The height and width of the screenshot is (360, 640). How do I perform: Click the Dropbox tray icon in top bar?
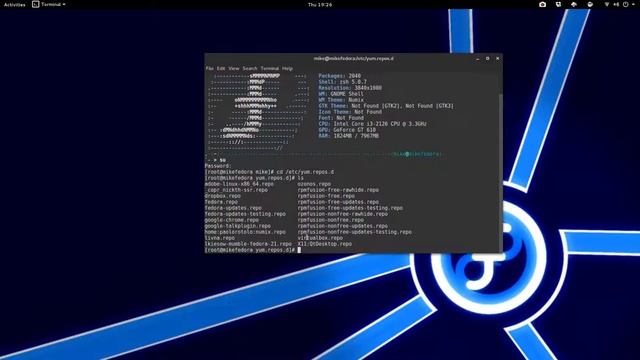pos(574,4)
